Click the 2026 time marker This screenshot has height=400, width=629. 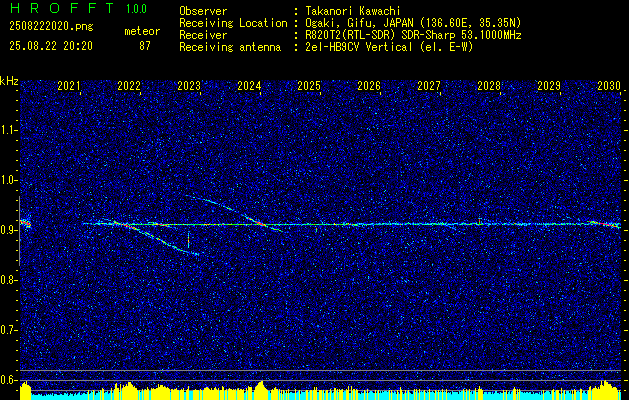(369, 86)
